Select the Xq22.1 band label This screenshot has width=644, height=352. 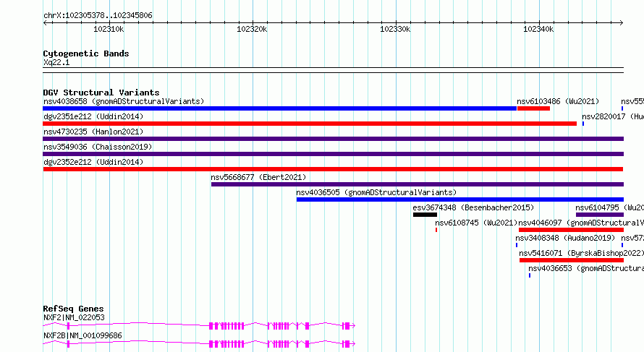[x=56, y=63]
